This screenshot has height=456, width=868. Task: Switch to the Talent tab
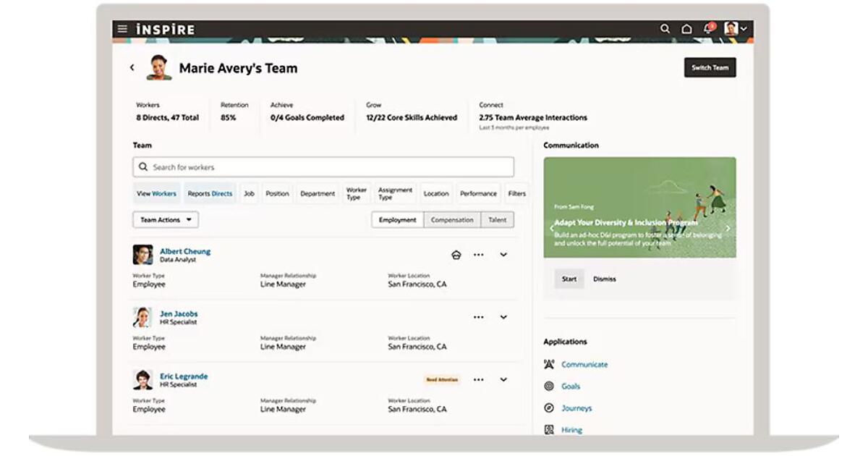pyautogui.click(x=497, y=220)
